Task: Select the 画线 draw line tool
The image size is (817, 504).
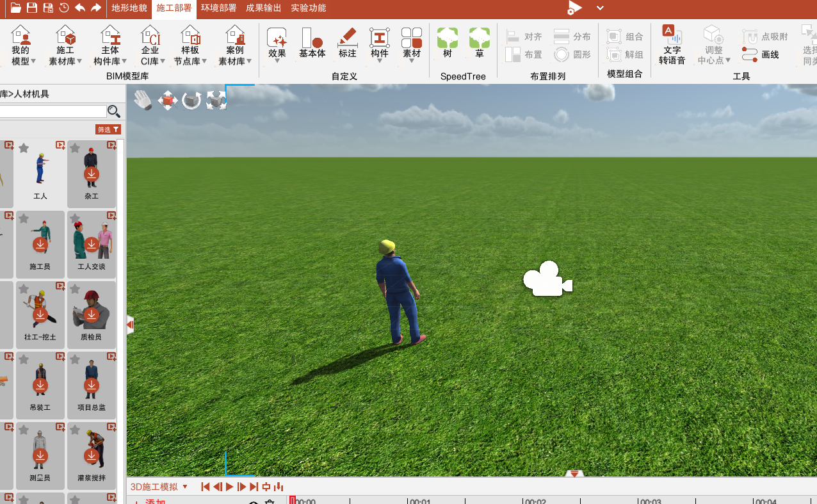Action: coord(761,54)
